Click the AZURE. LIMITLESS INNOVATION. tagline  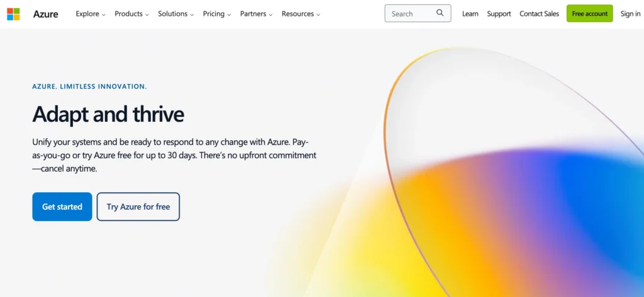pos(89,87)
